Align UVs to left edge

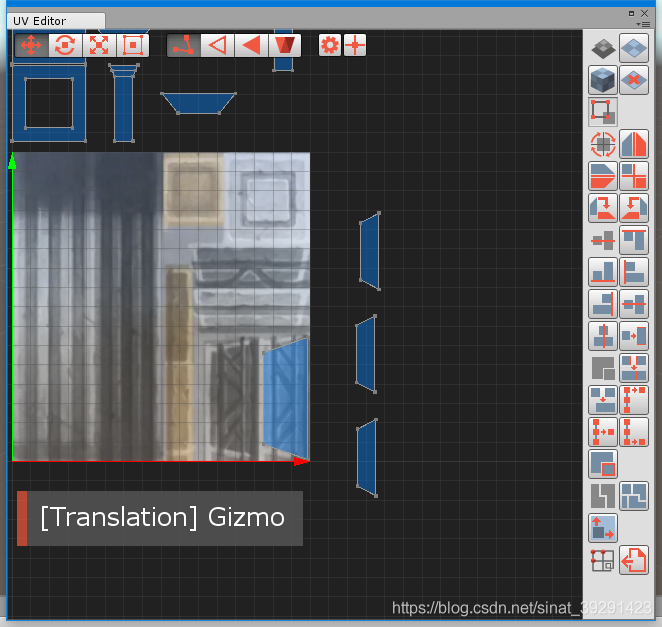click(634, 272)
